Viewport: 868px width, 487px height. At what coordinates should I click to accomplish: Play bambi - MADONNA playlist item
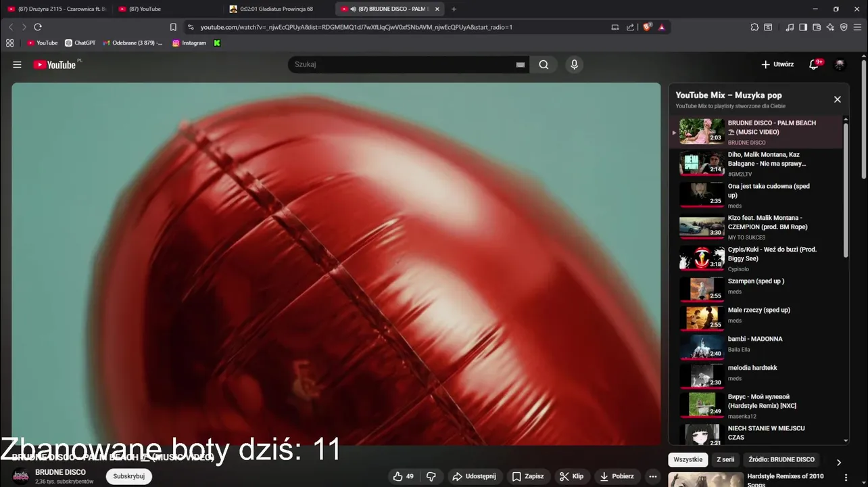757,347
